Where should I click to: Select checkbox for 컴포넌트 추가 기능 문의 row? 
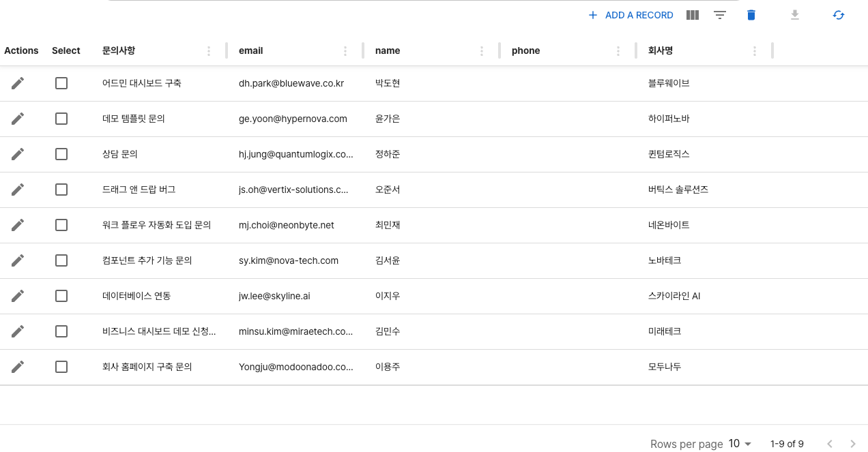pyautogui.click(x=61, y=260)
